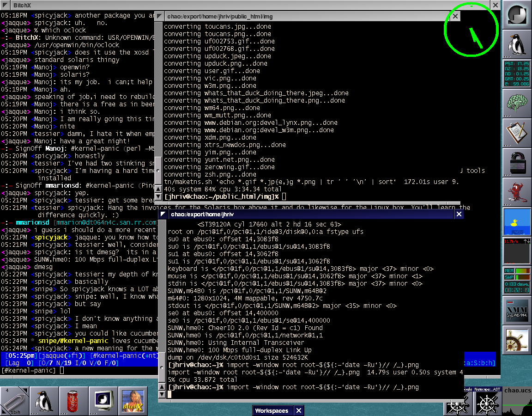532x416 pixels.
Task: Click the paperclip Clip workspace icon
Action: click(14, 401)
